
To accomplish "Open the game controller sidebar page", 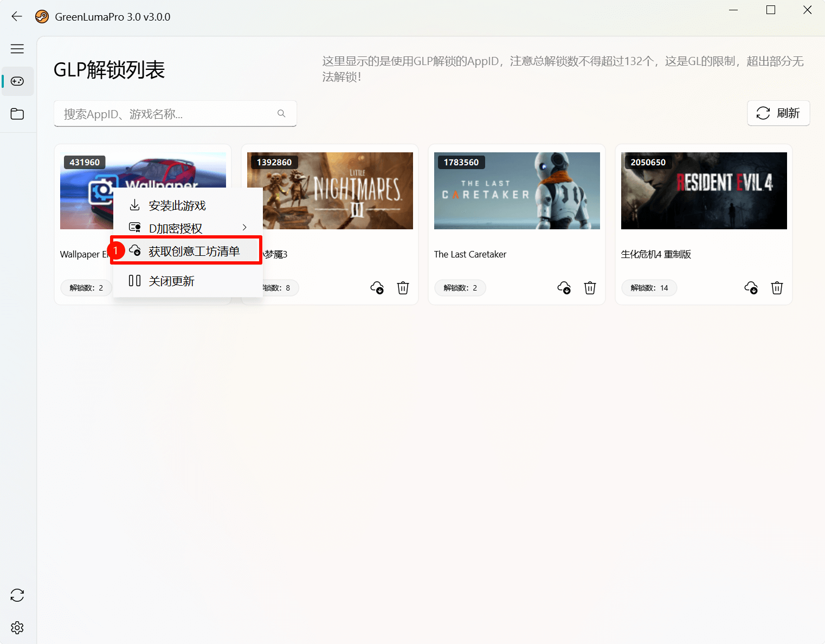I will (17, 81).
